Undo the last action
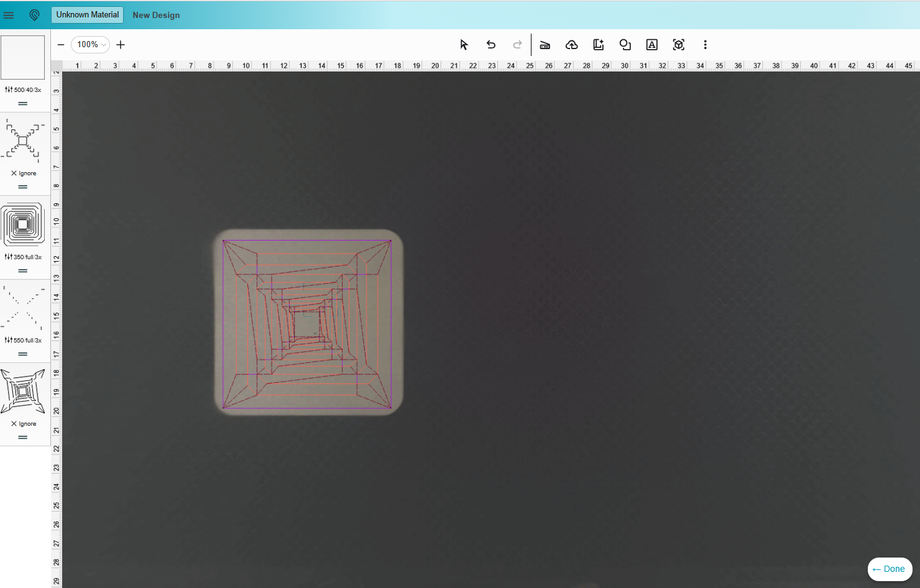 point(491,45)
